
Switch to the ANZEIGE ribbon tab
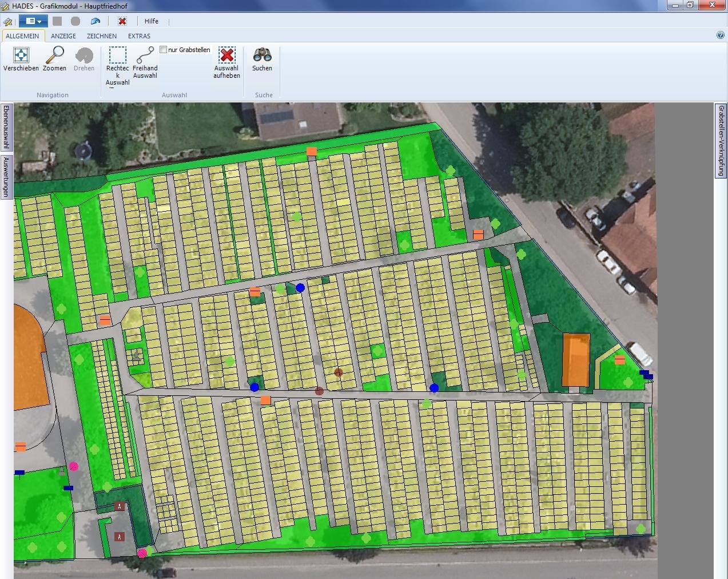[63, 36]
